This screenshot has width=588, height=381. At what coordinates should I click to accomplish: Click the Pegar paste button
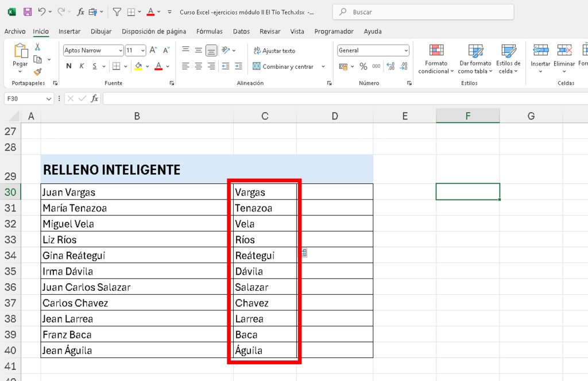20,55
